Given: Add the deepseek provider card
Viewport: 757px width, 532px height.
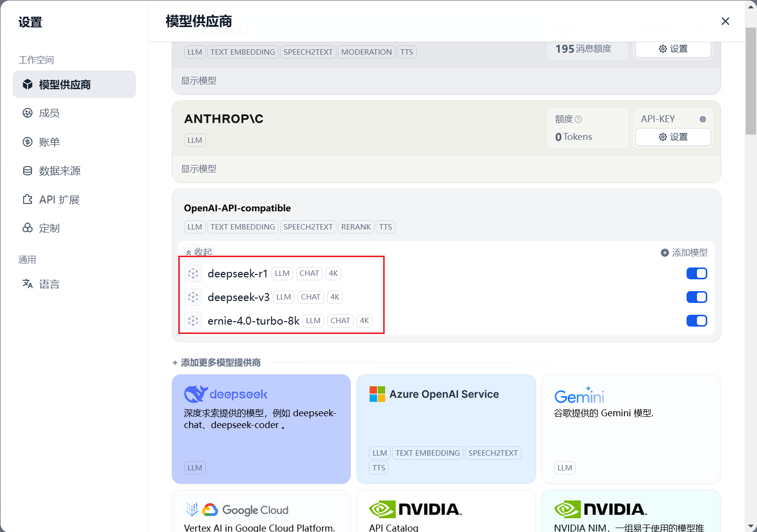Looking at the screenshot, I should (x=261, y=429).
